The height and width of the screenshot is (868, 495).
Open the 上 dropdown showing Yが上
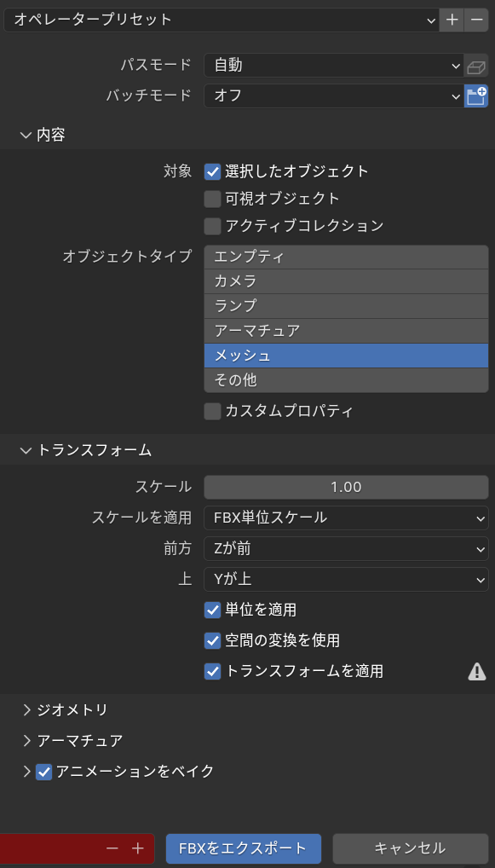pyautogui.click(x=346, y=579)
